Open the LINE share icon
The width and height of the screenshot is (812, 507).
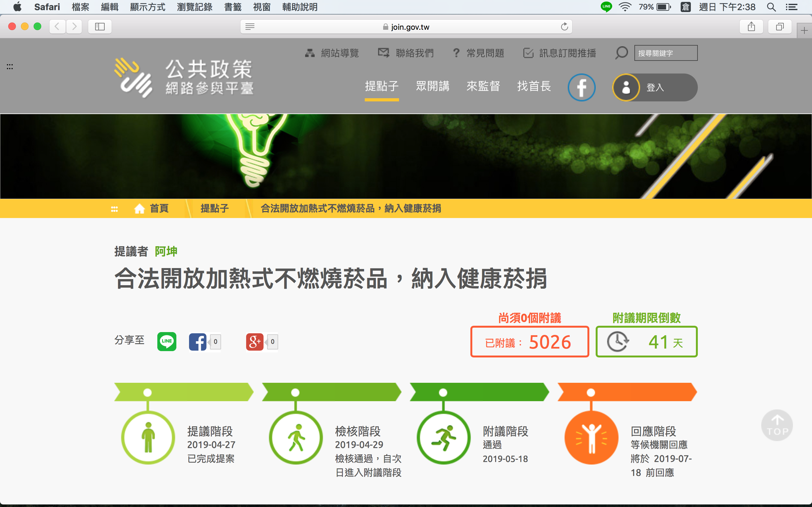coord(167,342)
